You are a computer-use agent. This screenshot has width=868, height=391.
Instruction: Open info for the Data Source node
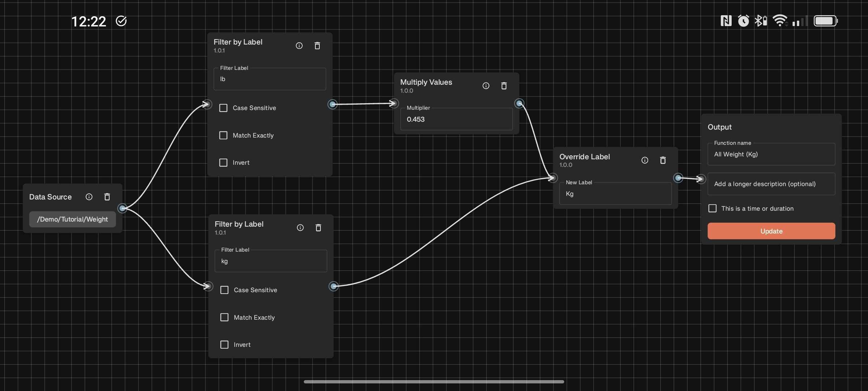(89, 197)
